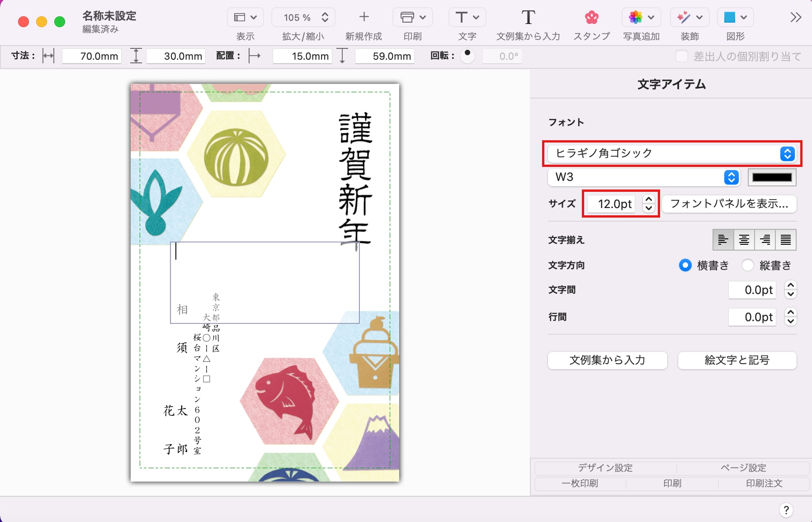Click the 印刷 printer icon
The width and height of the screenshot is (812, 522).
[407, 18]
